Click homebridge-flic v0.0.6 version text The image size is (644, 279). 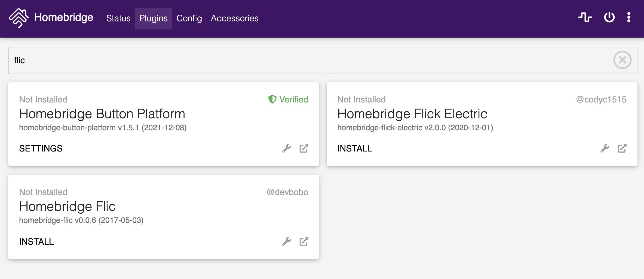[x=81, y=220]
